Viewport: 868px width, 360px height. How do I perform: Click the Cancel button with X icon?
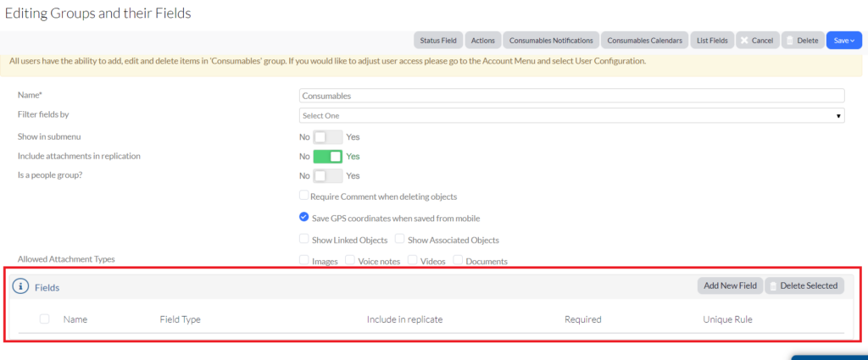pos(756,41)
